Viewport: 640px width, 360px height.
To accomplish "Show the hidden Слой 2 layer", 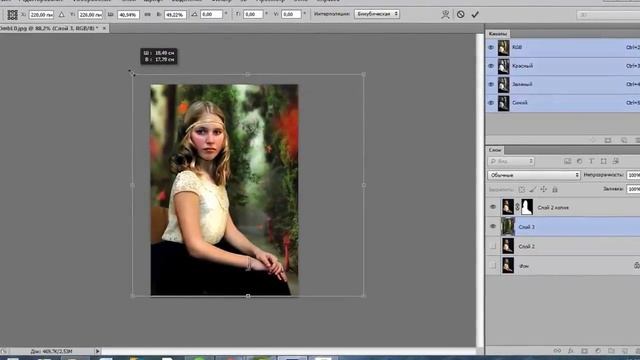I will pos(493,246).
